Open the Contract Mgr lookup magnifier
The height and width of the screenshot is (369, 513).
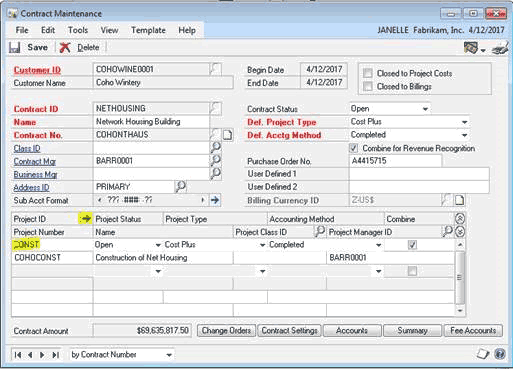click(x=216, y=160)
